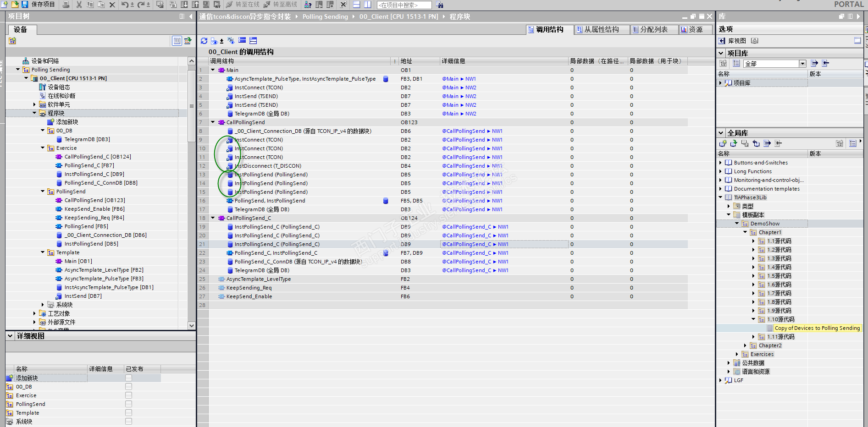Screen dimensions: 868x427
Task: Expand the 软件单元 node in project tree
Action: 34,104
